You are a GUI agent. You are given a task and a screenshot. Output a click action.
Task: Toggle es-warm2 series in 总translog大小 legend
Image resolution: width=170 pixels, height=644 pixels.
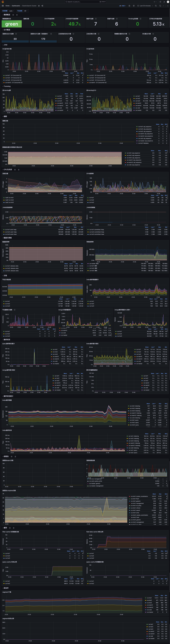[138, 105]
